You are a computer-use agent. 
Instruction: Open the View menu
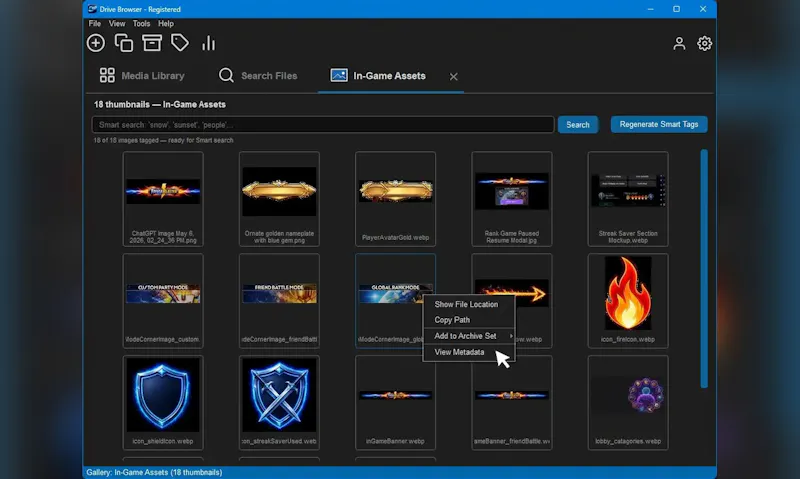117,23
